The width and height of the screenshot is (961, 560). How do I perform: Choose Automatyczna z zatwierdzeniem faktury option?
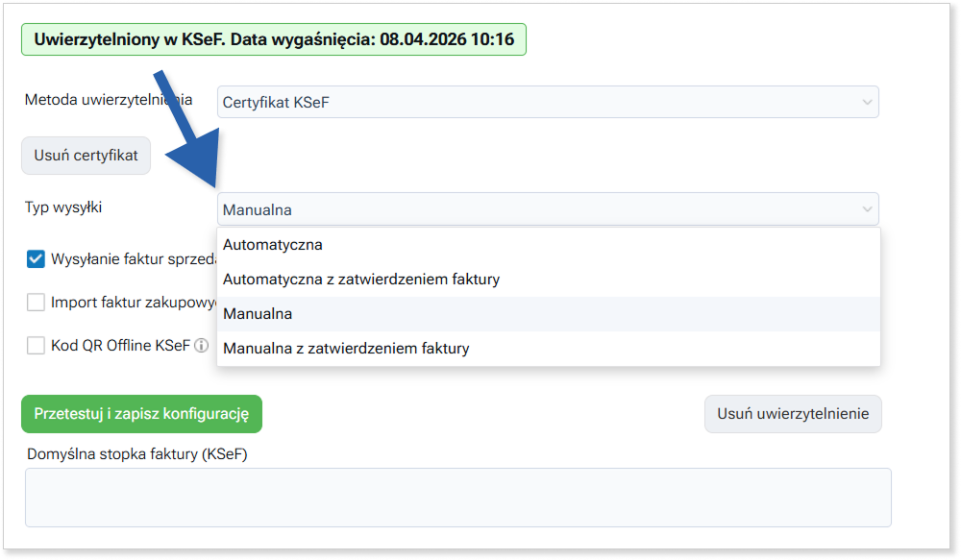pyautogui.click(x=361, y=280)
